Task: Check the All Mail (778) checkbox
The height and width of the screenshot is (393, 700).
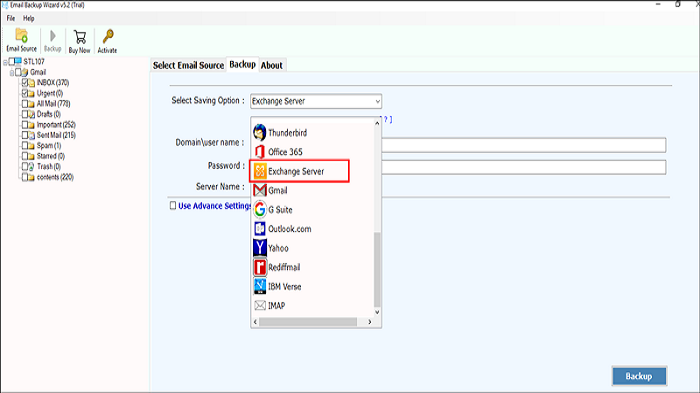Action: (25, 103)
